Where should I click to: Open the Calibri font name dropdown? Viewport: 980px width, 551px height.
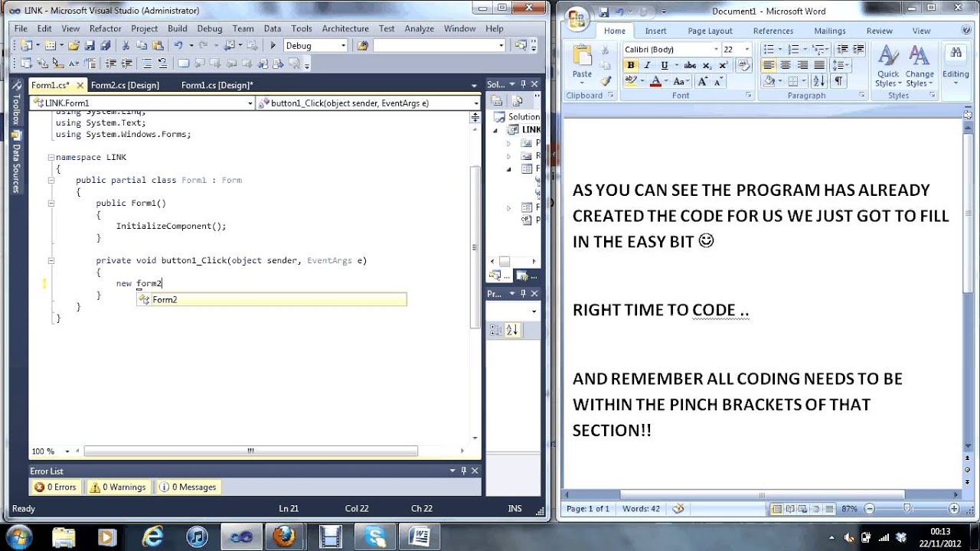[x=716, y=49]
